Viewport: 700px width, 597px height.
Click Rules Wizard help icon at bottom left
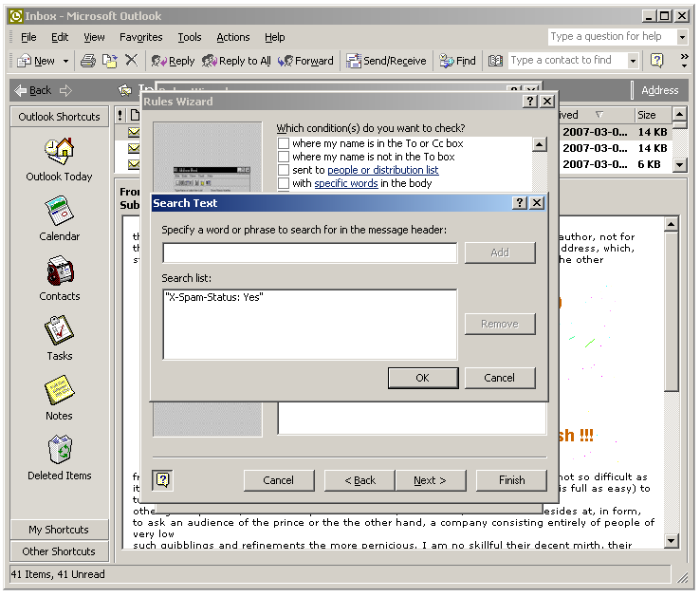pyautogui.click(x=162, y=480)
